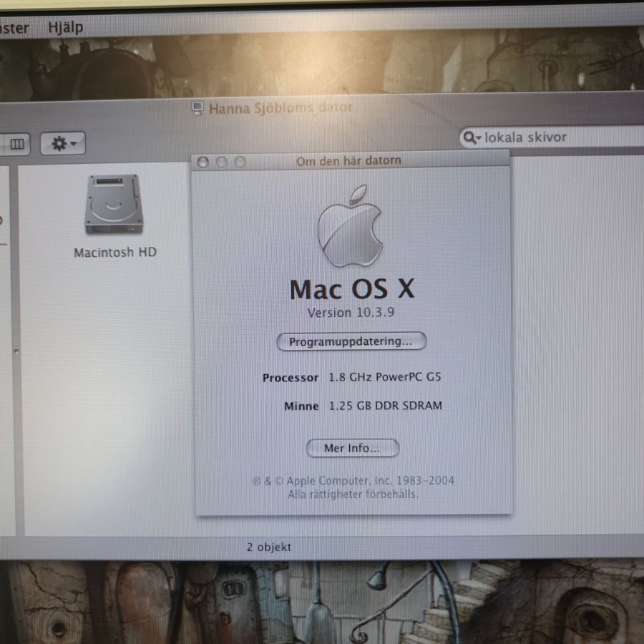
Task: Click the Programuppdatering... button
Action: point(351,341)
